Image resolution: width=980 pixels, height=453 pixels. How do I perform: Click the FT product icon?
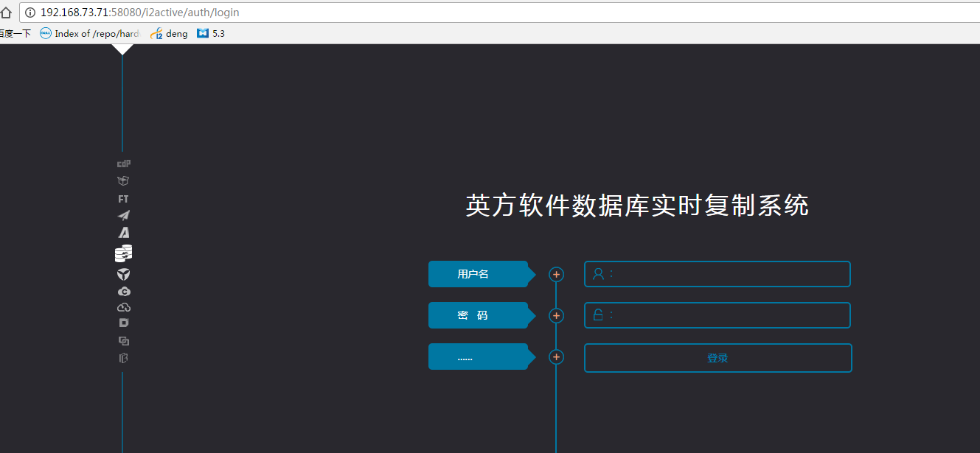pyautogui.click(x=123, y=199)
